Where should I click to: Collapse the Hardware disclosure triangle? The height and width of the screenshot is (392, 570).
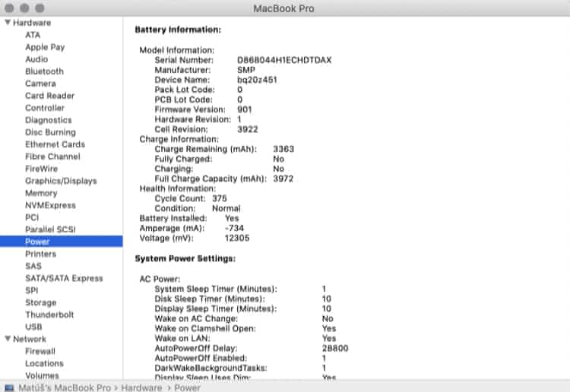pos(8,23)
